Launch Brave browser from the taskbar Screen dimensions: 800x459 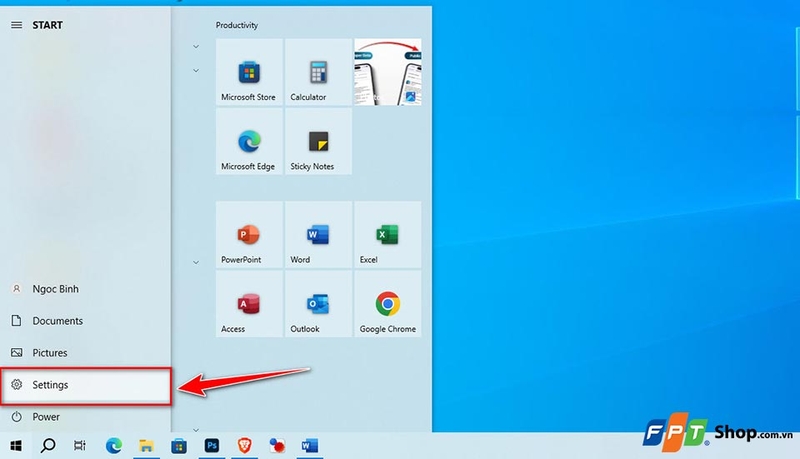coord(244,446)
